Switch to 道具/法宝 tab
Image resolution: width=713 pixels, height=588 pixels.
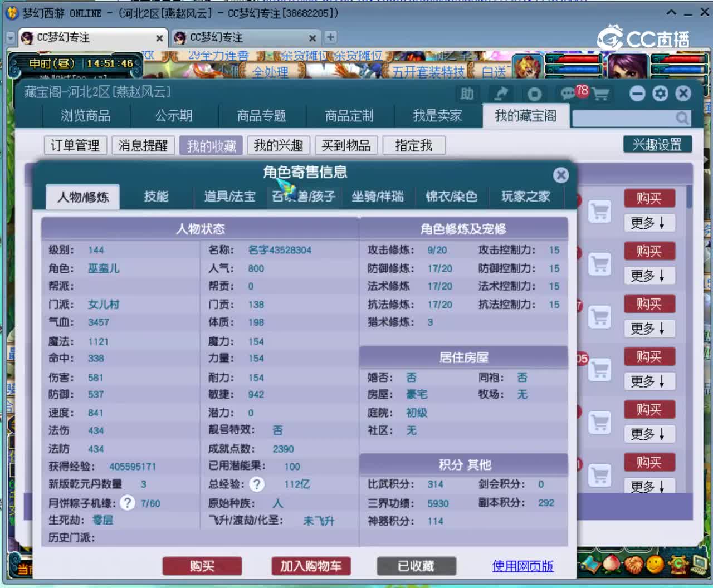point(229,197)
